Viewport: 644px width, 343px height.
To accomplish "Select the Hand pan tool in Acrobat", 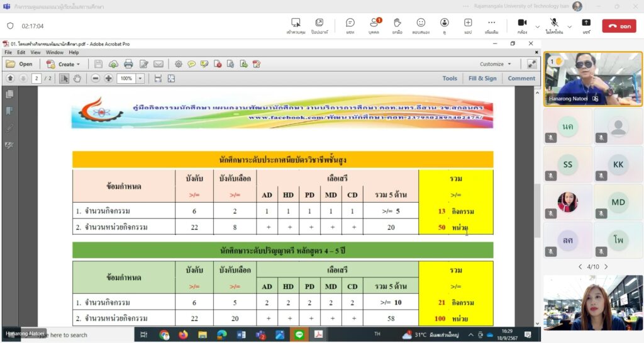I will click(x=77, y=79).
